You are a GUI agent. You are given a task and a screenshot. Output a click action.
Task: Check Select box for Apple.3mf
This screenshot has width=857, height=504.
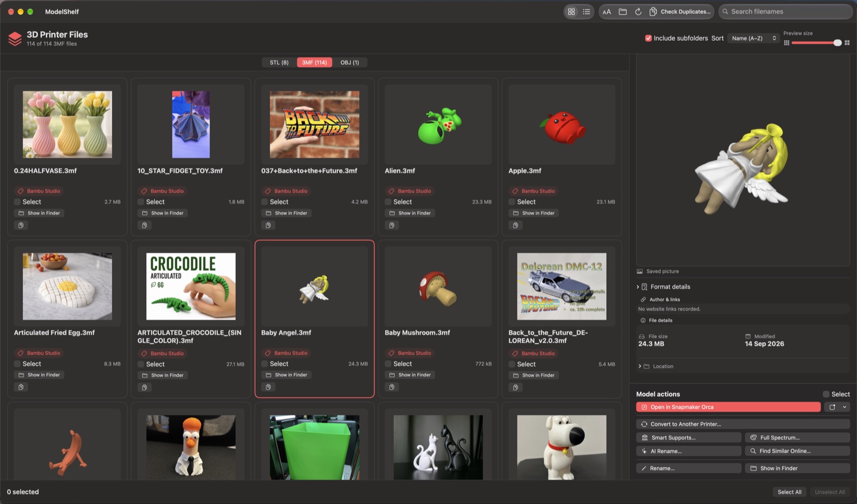(512, 202)
